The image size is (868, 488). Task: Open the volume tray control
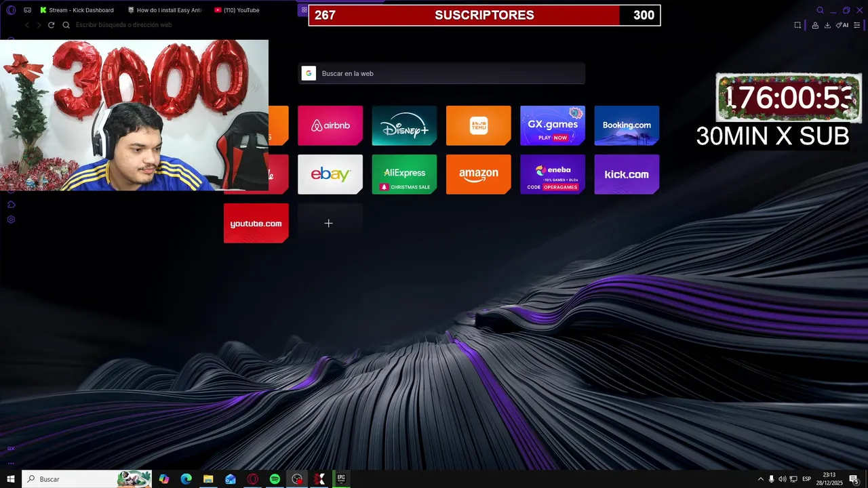(782, 479)
